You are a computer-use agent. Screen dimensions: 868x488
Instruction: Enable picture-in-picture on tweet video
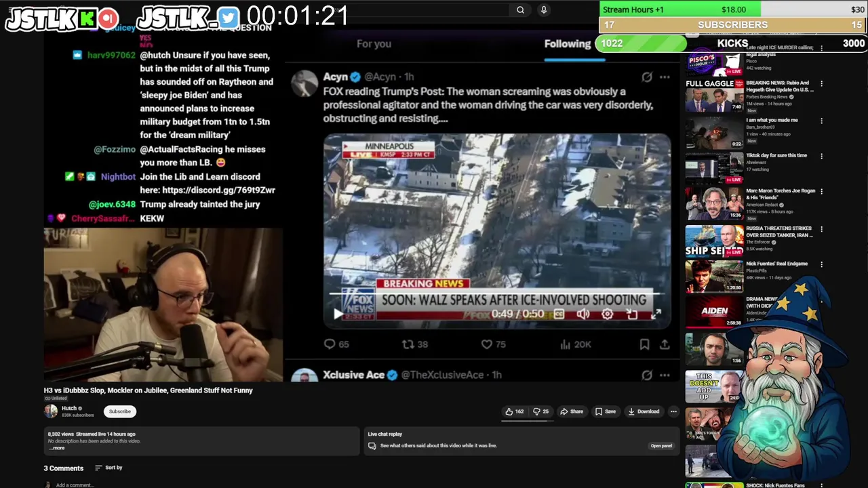[632, 314]
